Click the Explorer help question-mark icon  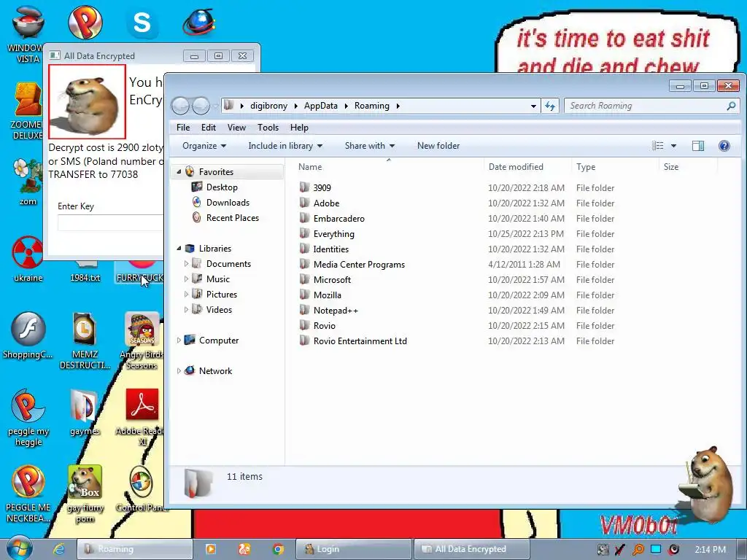pyautogui.click(x=724, y=146)
